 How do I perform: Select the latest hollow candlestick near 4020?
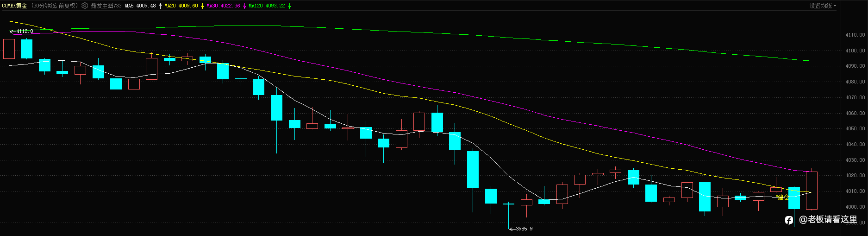tap(812, 190)
